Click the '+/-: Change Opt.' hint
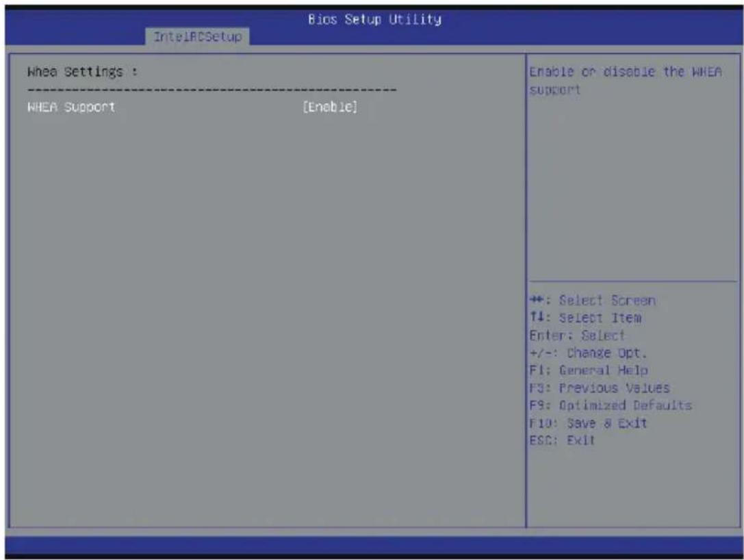 coord(589,353)
